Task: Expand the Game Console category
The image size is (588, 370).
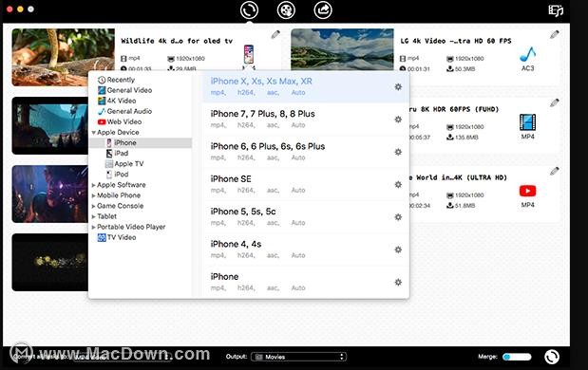Action: tap(93, 206)
